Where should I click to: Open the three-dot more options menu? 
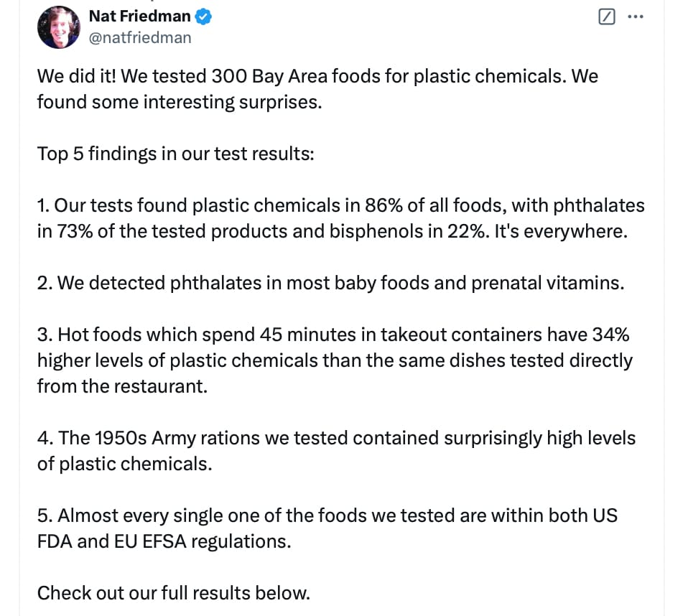pyautogui.click(x=635, y=17)
